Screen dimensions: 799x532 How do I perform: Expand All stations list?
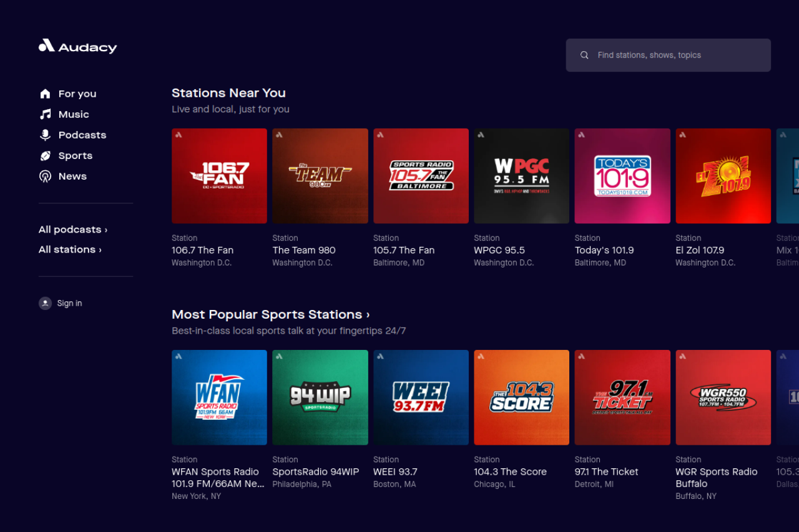coord(70,249)
